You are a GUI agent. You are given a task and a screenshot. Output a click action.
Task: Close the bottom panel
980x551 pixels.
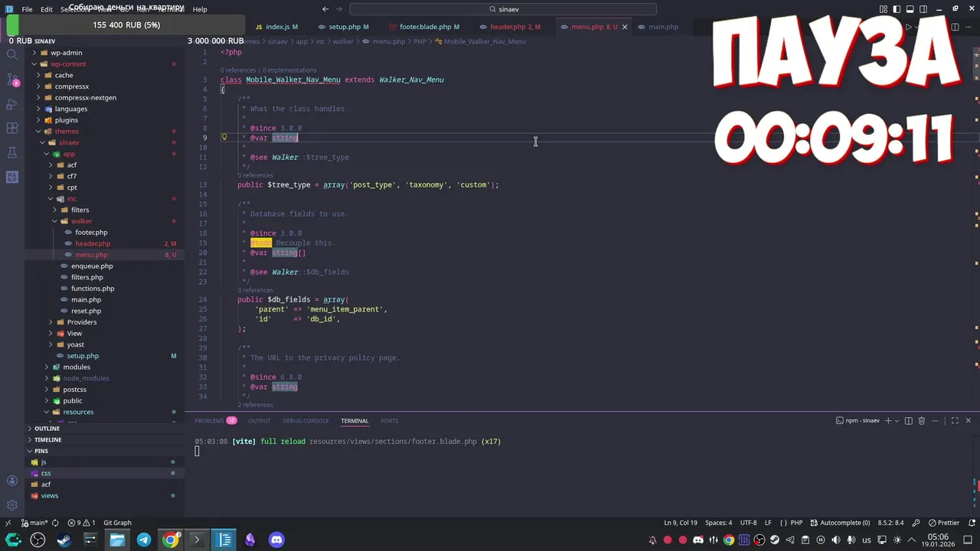968,420
